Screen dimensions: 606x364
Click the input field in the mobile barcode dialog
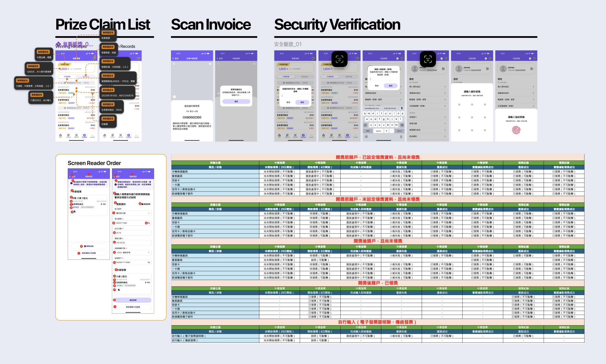tap(295, 96)
